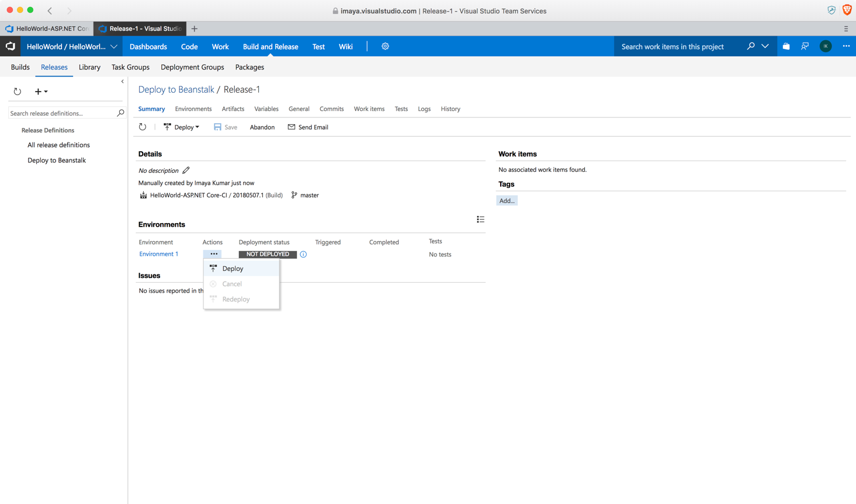Screen dimensions: 856x504
Task: Open the Brave shields icon
Action: 847,11
